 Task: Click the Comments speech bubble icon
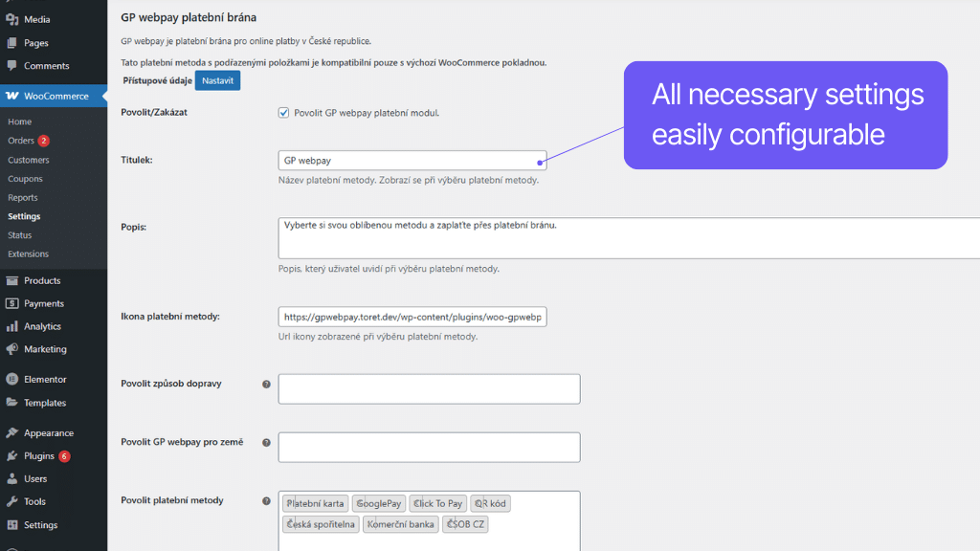pyautogui.click(x=11, y=66)
